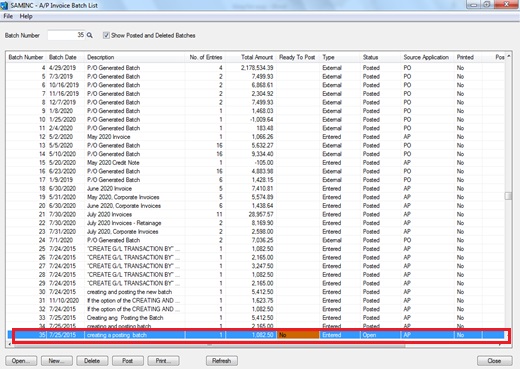The height and width of the screenshot is (369, 520).
Task: Click 'May 2020 Credit Note' description
Action: tap(113, 163)
